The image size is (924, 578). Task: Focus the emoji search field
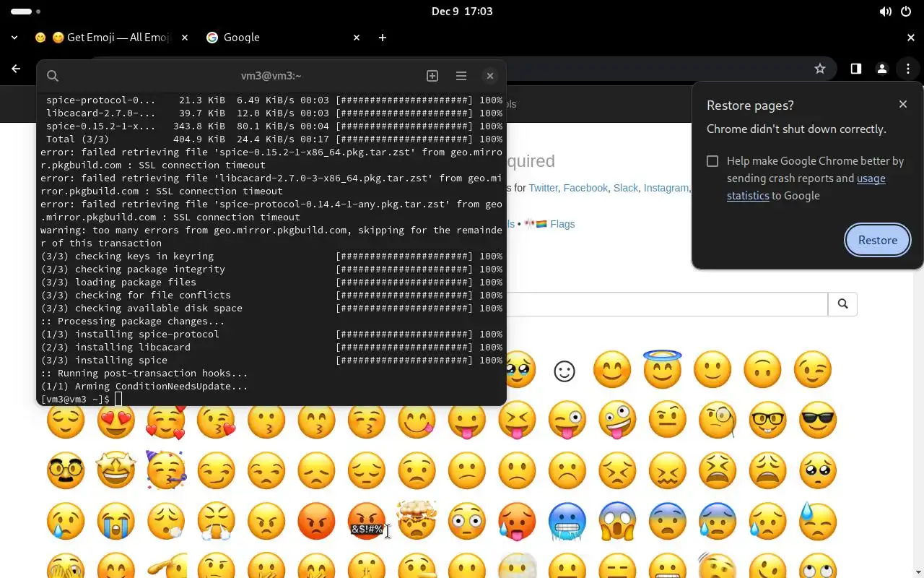pyautogui.click(x=667, y=304)
